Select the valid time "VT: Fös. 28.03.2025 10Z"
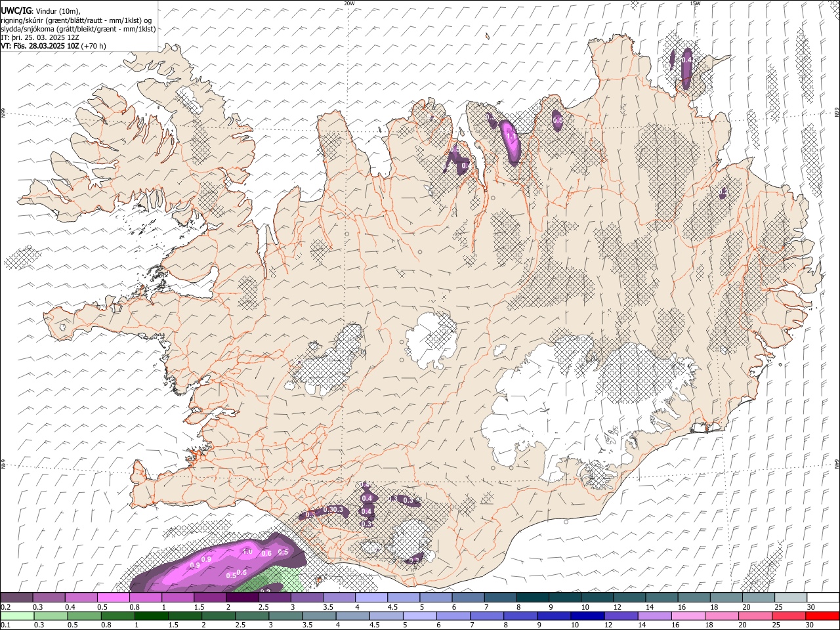 click(40, 46)
